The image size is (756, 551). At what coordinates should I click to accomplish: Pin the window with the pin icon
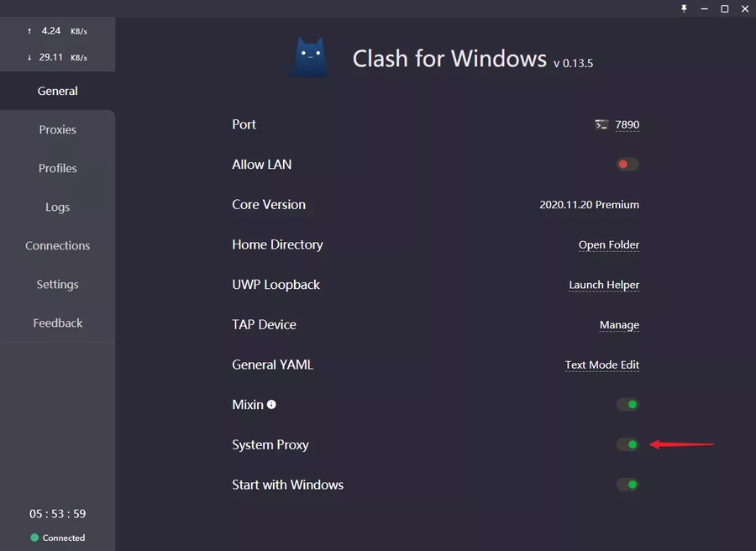pos(685,8)
